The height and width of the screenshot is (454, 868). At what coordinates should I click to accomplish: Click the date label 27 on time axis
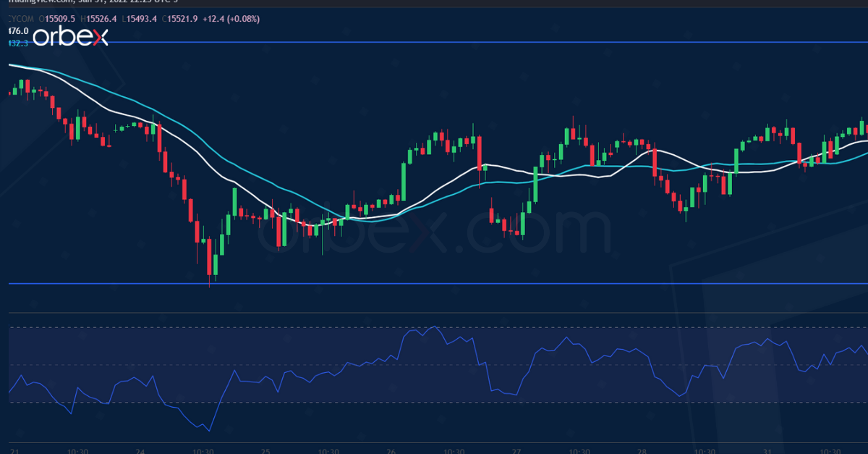click(x=516, y=450)
